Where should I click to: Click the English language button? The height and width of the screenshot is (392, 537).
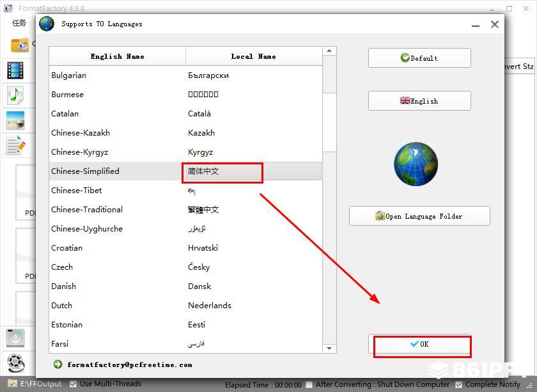pyautogui.click(x=419, y=101)
